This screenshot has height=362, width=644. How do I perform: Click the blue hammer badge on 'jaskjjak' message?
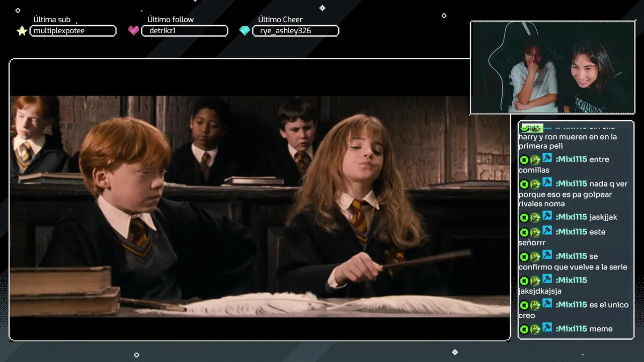pos(547,216)
